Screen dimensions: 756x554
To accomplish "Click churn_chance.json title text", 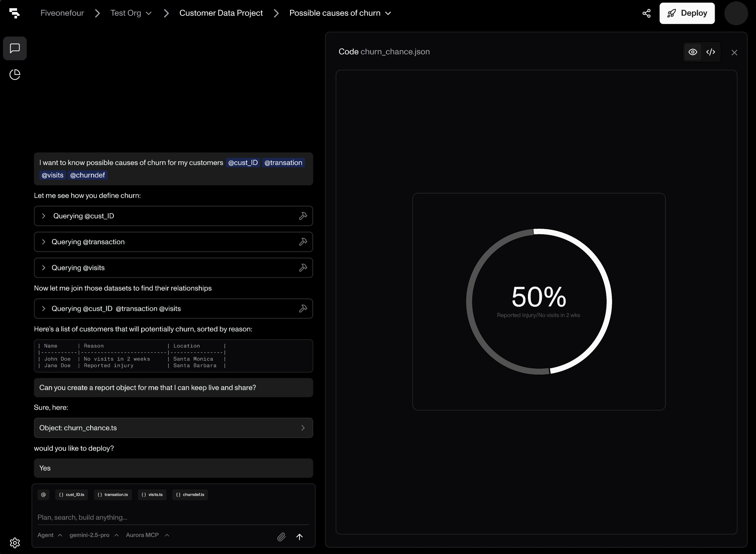I will (395, 52).
